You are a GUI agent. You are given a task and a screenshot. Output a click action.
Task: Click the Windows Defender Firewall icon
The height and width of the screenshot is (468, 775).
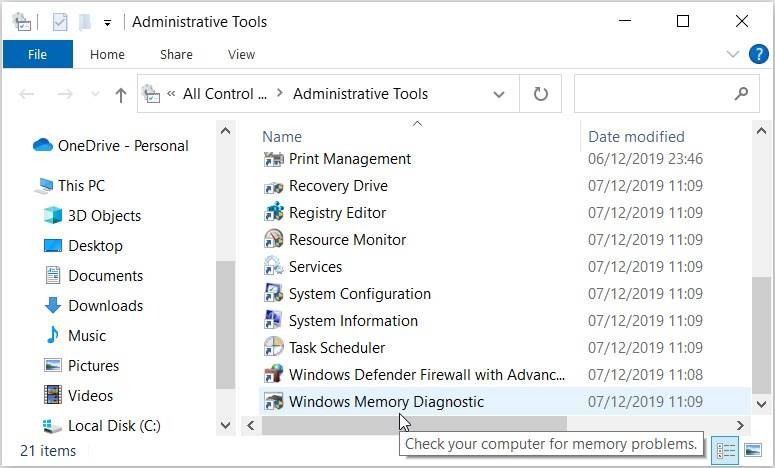click(x=273, y=375)
